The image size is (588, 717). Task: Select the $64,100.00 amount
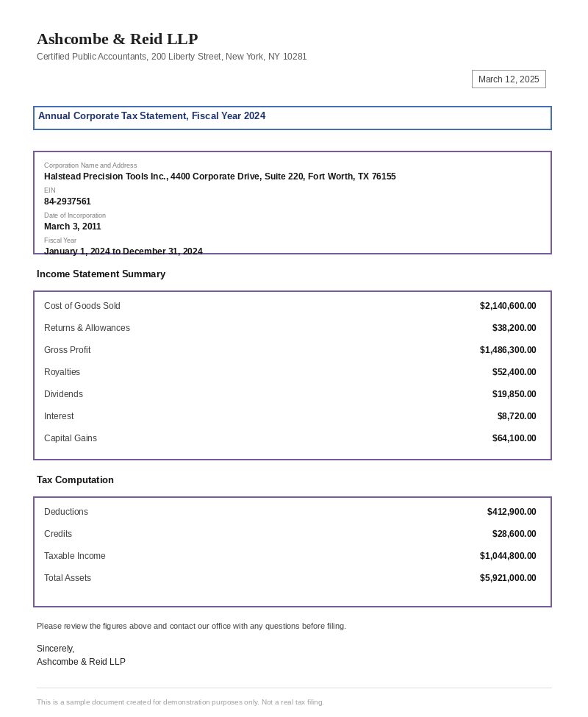(514, 438)
